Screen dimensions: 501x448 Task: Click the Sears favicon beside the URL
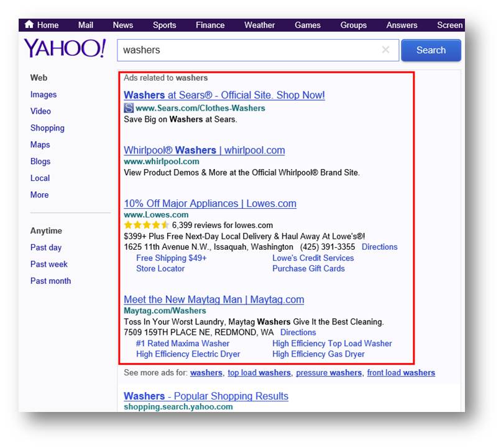129,108
